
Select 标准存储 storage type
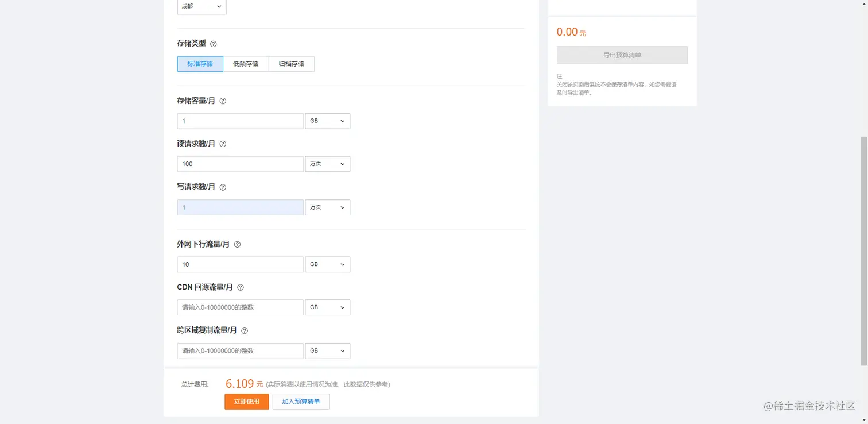[200, 64]
